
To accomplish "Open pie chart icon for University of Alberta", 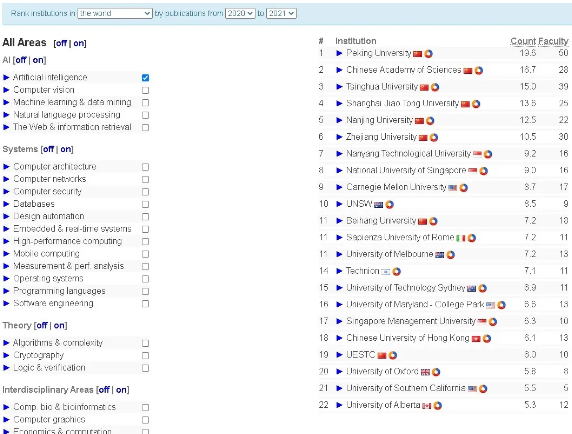I will click(437, 406).
